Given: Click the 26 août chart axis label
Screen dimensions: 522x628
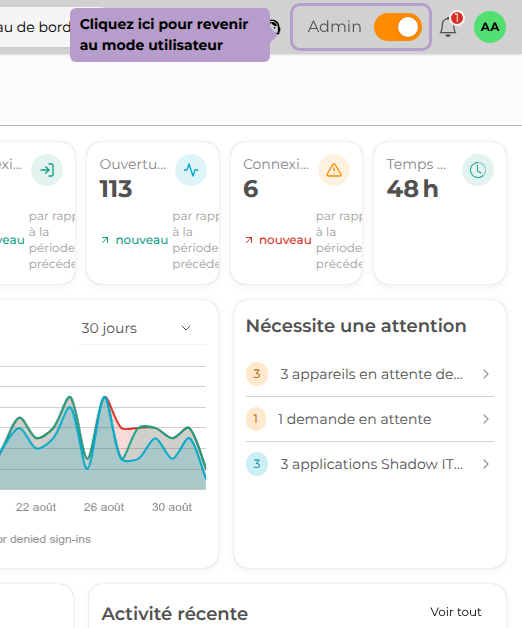Looking at the screenshot, I should click(104, 507).
